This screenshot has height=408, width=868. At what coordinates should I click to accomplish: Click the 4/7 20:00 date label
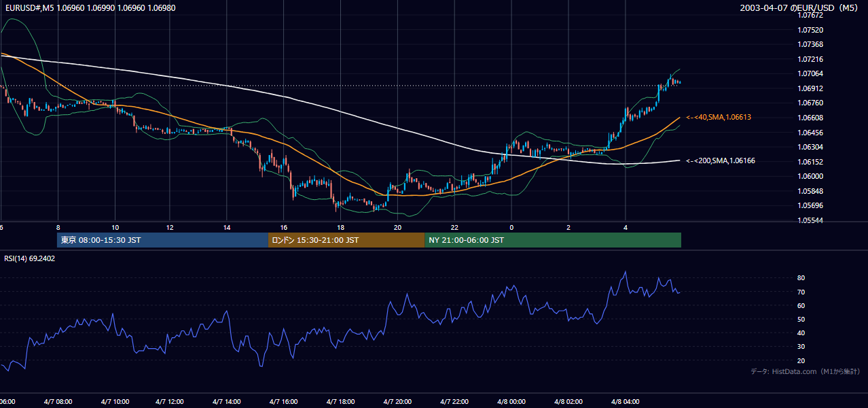pyautogui.click(x=398, y=402)
